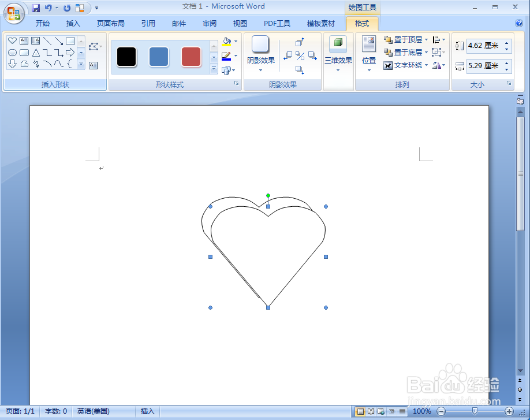Click the 置于顶层 button
The height and width of the screenshot is (420, 530).
(403, 40)
